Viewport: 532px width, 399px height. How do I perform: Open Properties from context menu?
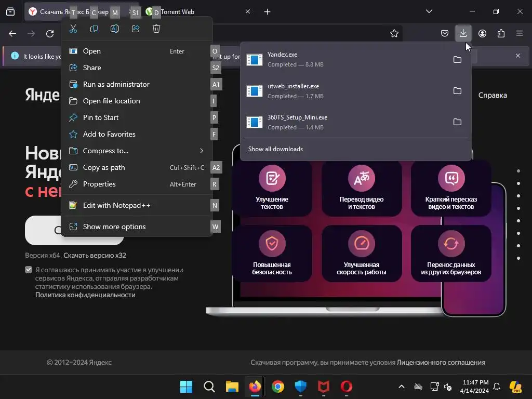point(137,184)
